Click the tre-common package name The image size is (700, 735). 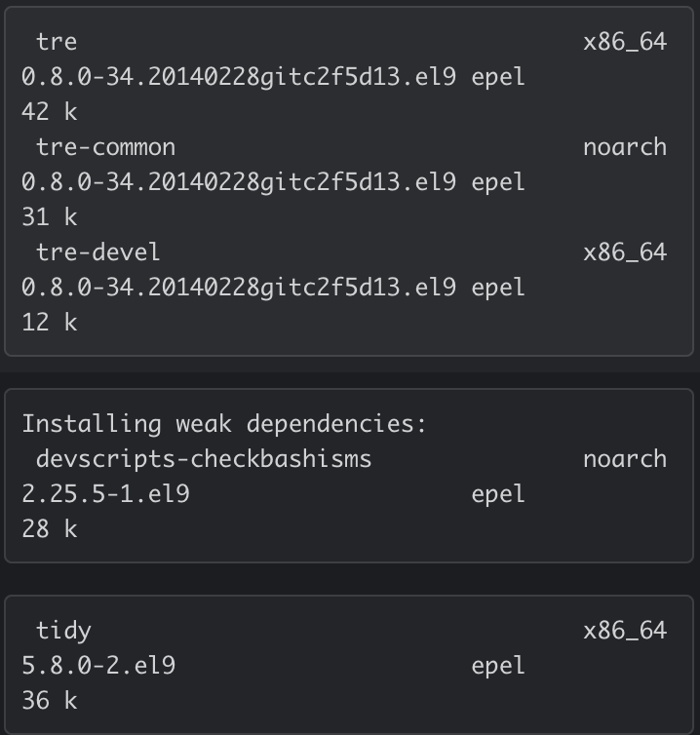pos(105,147)
